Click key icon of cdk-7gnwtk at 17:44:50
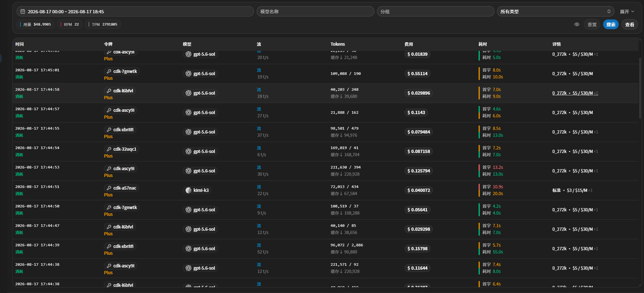Screen dimensions: 644x293 [x=109, y=207]
